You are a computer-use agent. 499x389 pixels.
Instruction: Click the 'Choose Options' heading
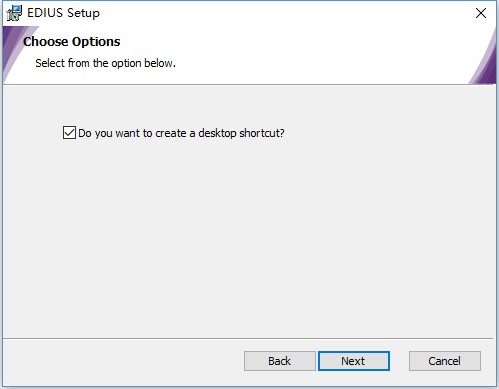point(72,42)
